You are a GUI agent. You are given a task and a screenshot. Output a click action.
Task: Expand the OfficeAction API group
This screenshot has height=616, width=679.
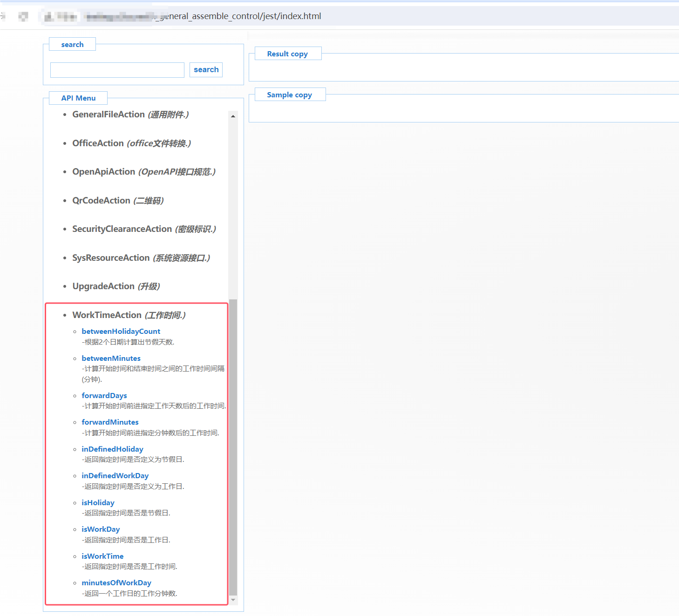coord(98,143)
